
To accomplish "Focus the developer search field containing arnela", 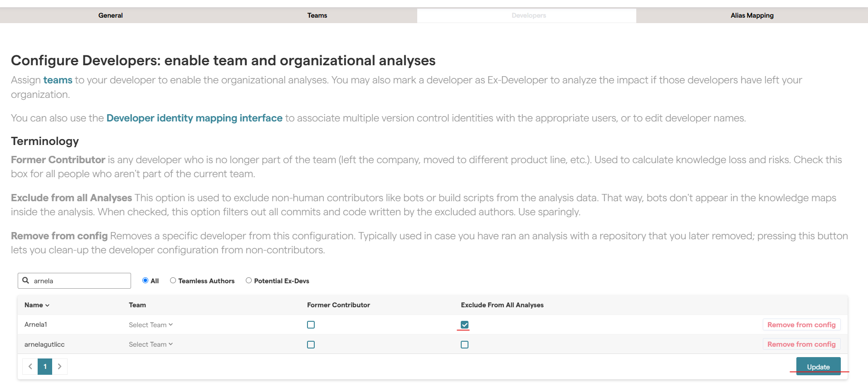I will (x=74, y=281).
